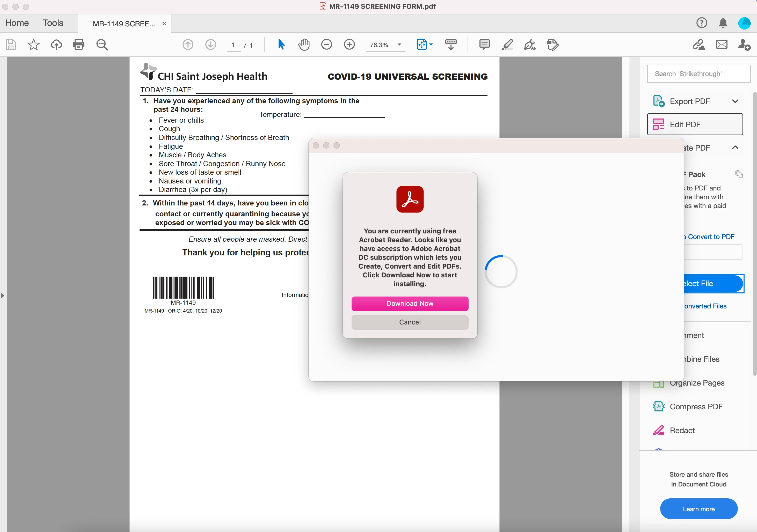Zoom in with plus icon
757x532 pixels.
tap(349, 45)
